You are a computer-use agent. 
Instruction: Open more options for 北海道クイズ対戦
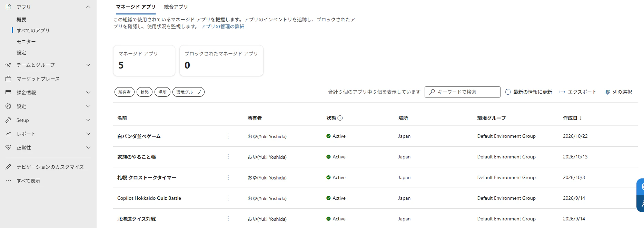[228, 219]
